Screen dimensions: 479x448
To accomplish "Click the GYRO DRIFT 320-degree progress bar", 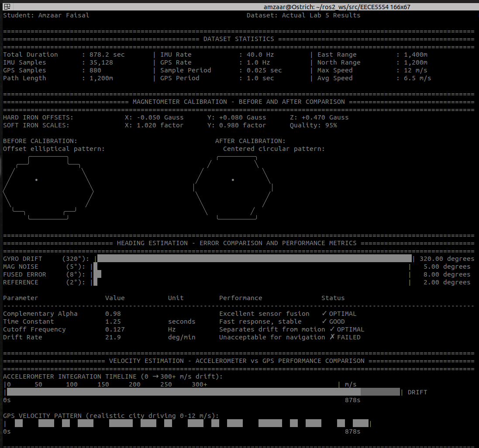I will [x=253, y=258].
